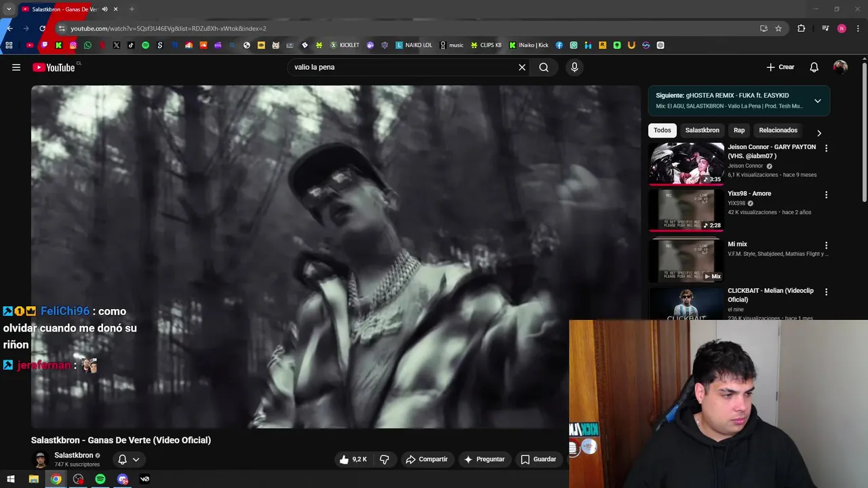
Task: Click the Preguntar button
Action: [x=484, y=459]
